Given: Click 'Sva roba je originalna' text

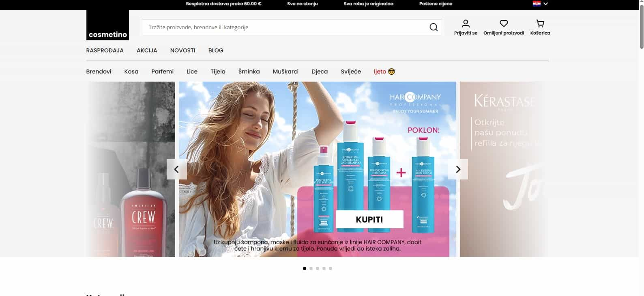Looking at the screenshot, I should [x=368, y=4].
